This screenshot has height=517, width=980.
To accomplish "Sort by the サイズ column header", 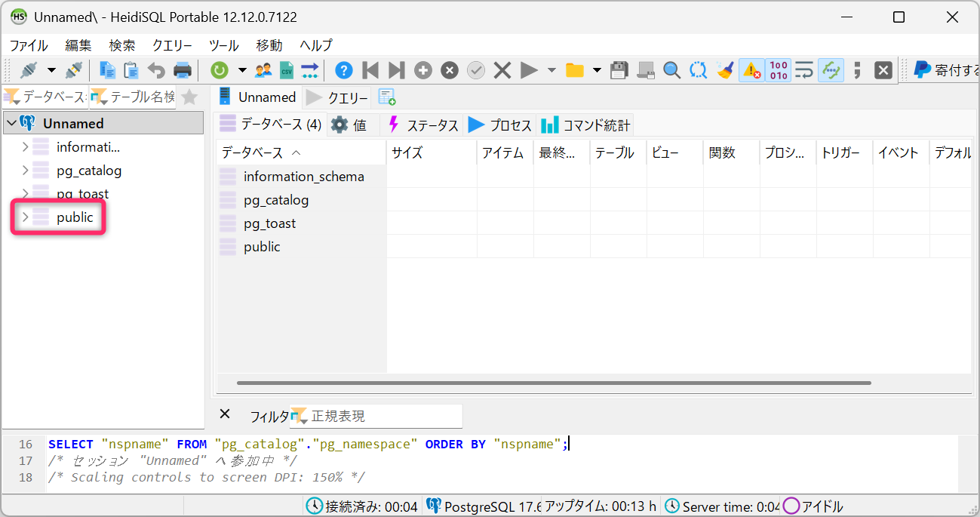I will coord(430,152).
